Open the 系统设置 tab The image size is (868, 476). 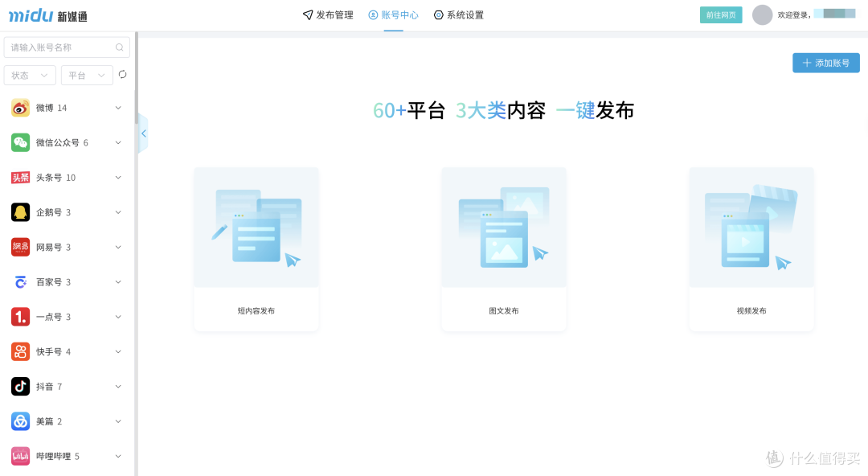point(459,15)
